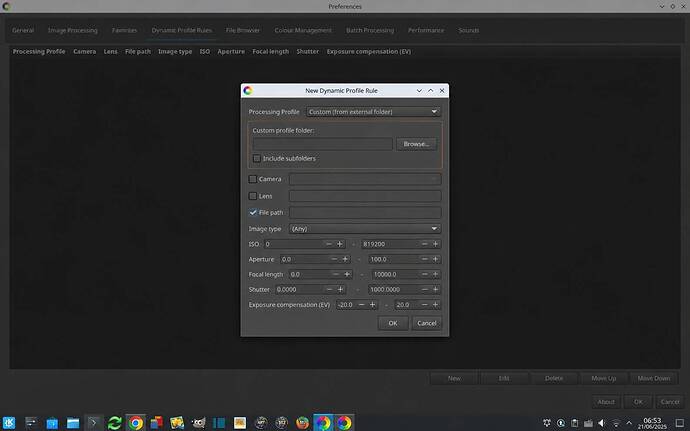The image size is (690, 431).
Task: Open the Discover software store icon
Action: tap(52, 423)
